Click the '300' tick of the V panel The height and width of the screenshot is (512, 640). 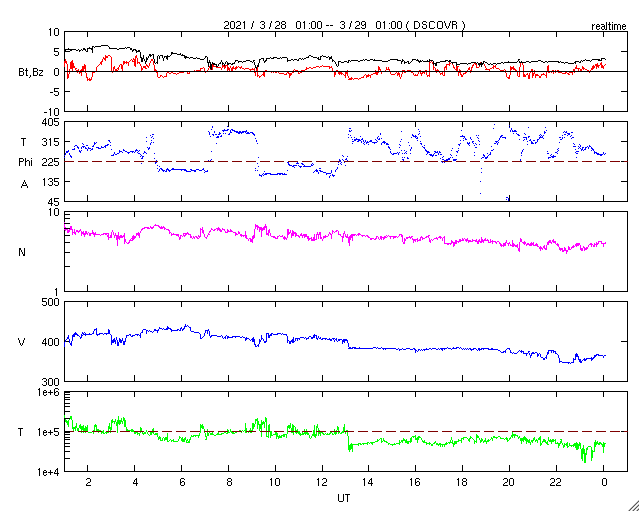click(53, 382)
